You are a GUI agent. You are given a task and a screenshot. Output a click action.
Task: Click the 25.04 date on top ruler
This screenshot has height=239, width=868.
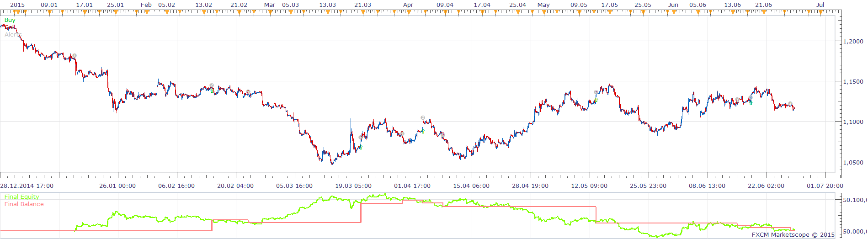pyautogui.click(x=517, y=5)
